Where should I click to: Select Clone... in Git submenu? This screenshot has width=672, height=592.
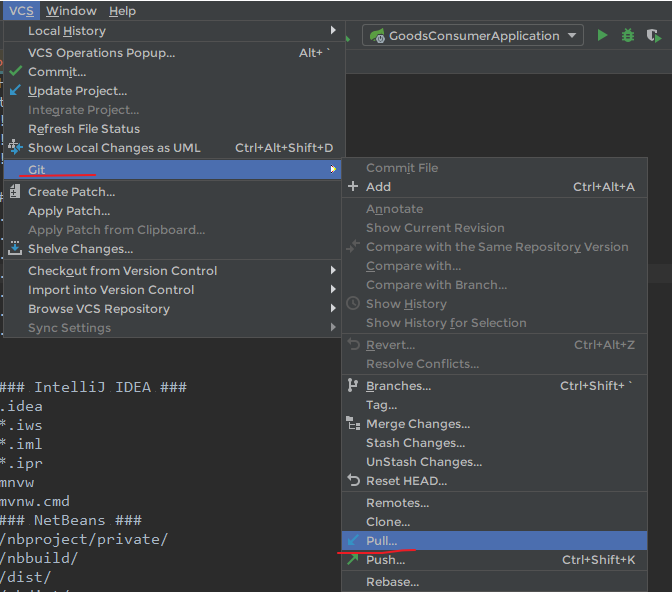(495, 522)
